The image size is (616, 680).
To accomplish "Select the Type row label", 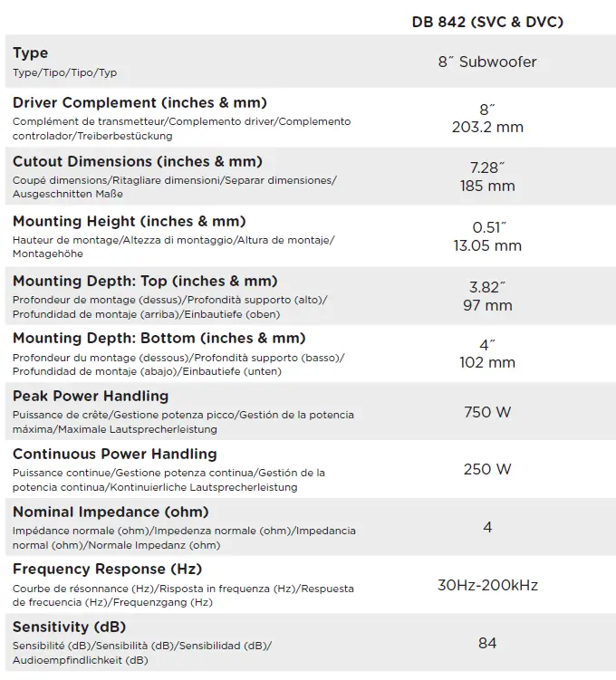I will pos(31,53).
